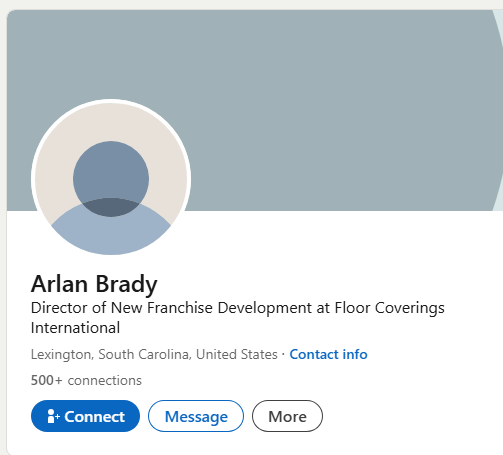Click the "Lexington, South Carolina" location text
Image resolution: width=503 pixels, height=455 pixels.
click(x=110, y=355)
